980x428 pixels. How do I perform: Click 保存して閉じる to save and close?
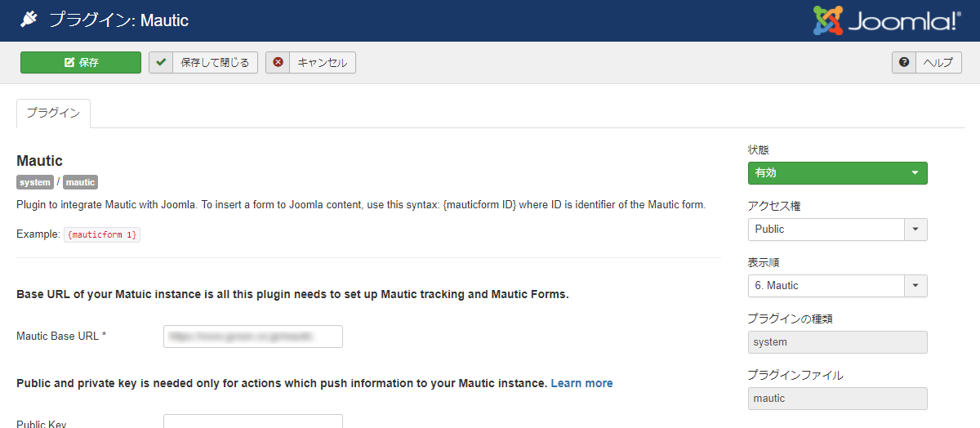tap(203, 62)
